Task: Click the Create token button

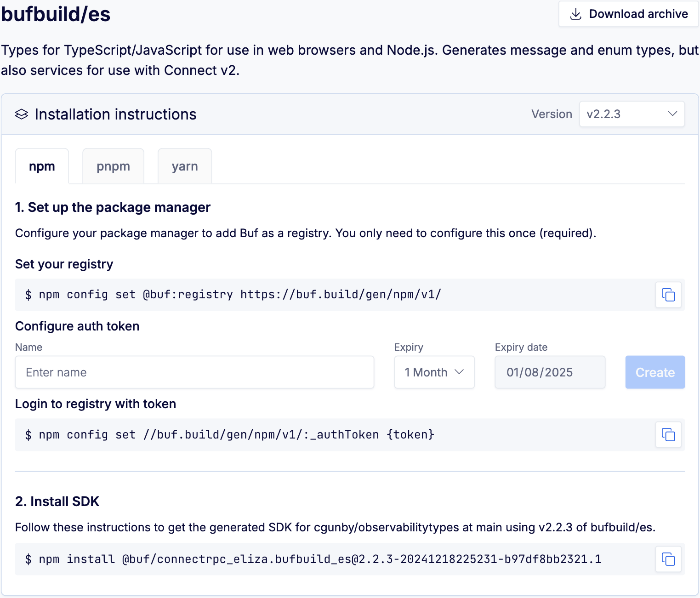Action: pyautogui.click(x=655, y=372)
